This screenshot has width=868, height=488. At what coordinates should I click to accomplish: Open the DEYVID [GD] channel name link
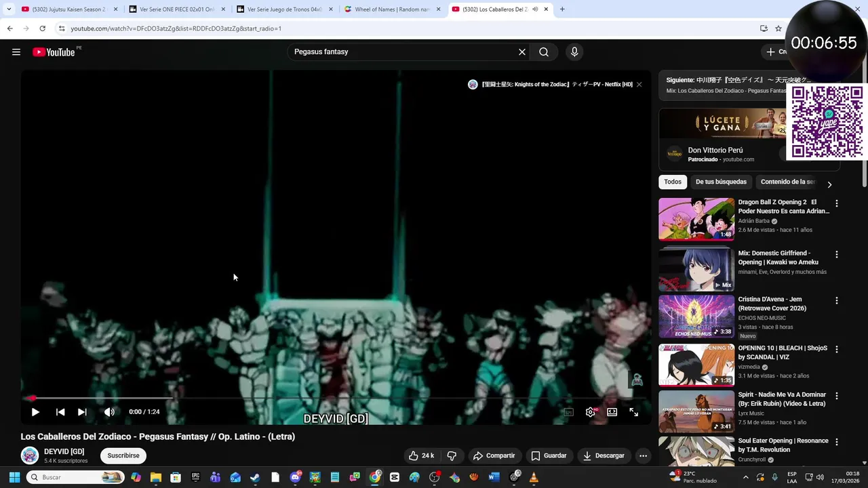point(64,451)
